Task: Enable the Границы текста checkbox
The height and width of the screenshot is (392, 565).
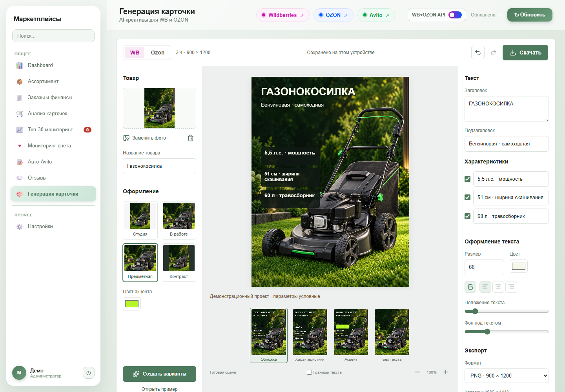Action: (309, 372)
